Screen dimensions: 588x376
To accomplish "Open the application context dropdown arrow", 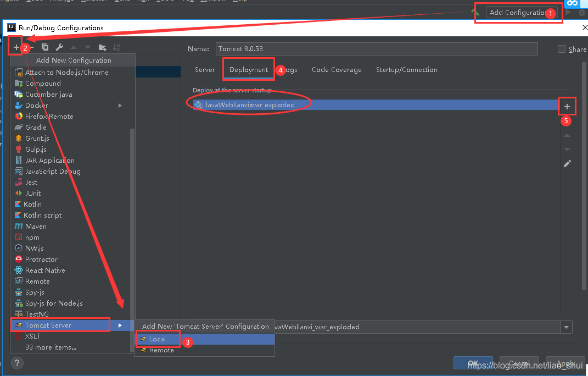I will click(x=566, y=327).
